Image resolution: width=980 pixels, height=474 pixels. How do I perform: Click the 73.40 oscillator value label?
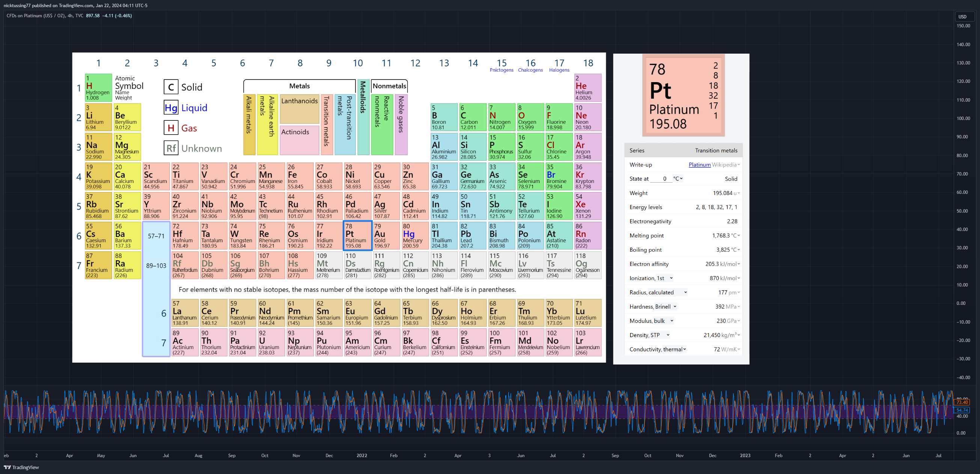pos(962,402)
